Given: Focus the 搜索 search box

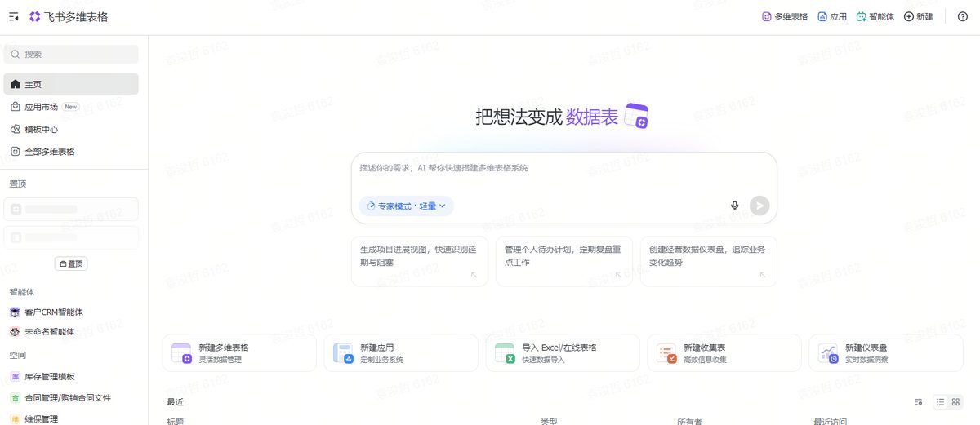Looking at the screenshot, I should (x=71, y=54).
